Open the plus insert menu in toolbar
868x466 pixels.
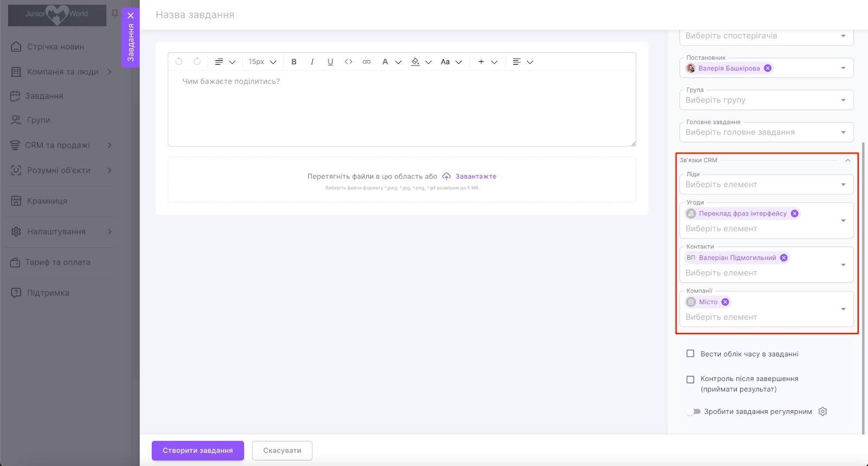tap(487, 62)
